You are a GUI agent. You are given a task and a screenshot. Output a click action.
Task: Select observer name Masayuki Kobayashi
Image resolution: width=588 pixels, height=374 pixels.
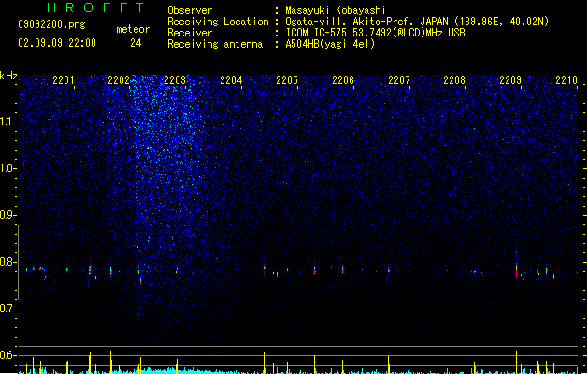coord(336,10)
